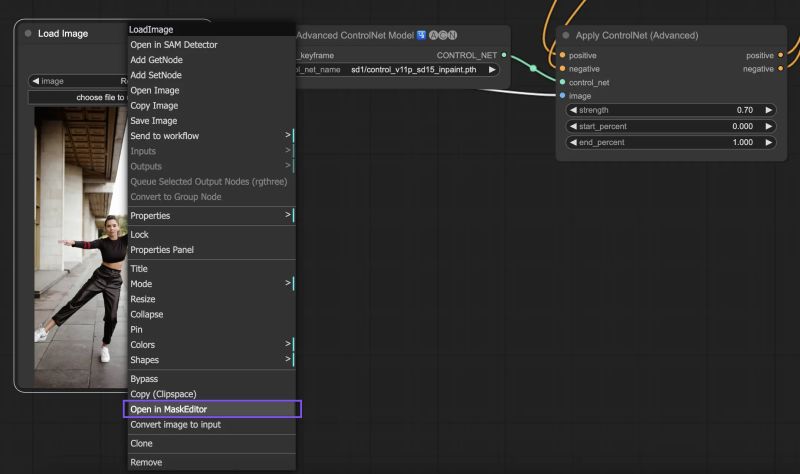Click the Apply ControlNet (Advanced) title

[637, 35]
